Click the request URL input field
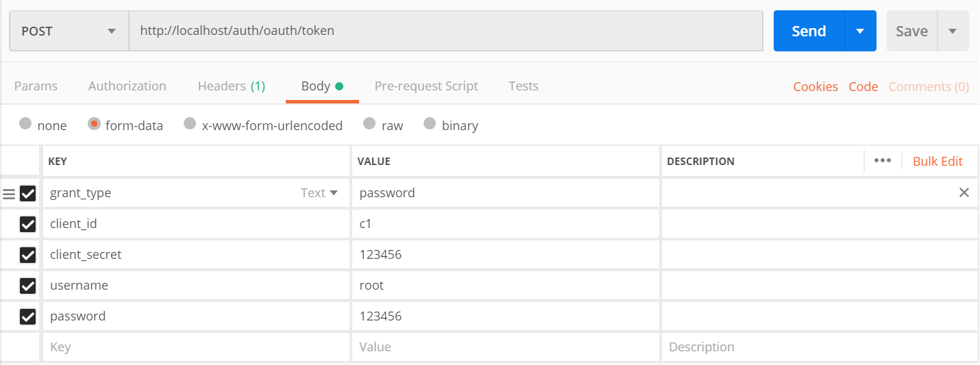This screenshot has width=980, height=365. click(x=445, y=31)
